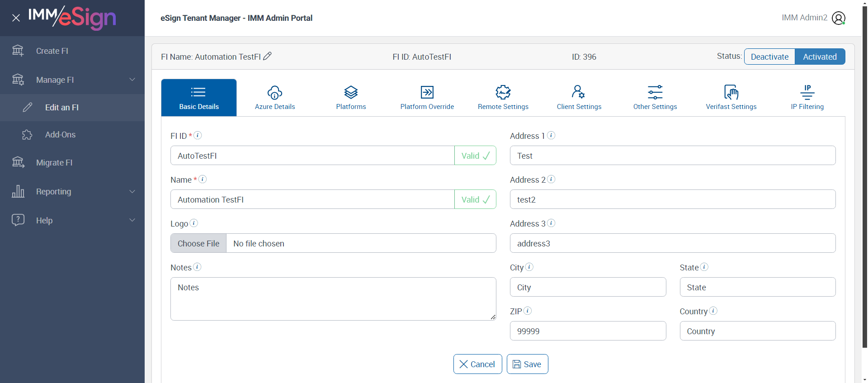Open the IMM Admin2 user profile icon

[x=838, y=18]
